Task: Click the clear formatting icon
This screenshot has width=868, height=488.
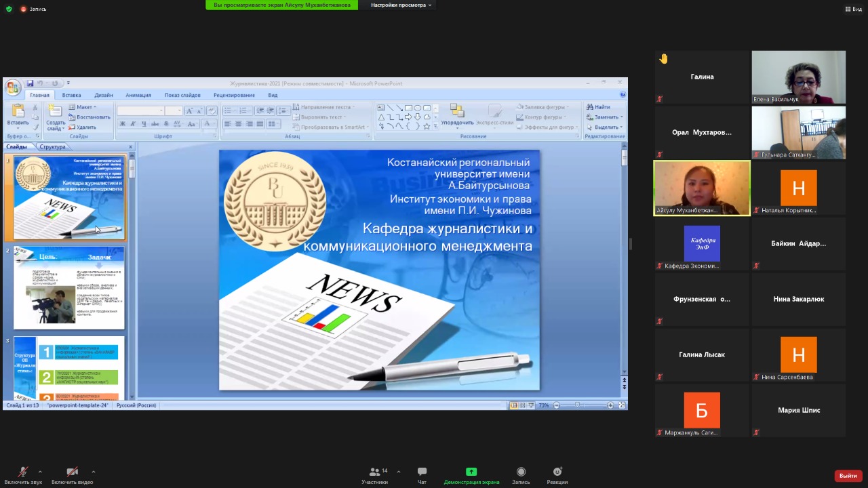Action: pos(212,110)
